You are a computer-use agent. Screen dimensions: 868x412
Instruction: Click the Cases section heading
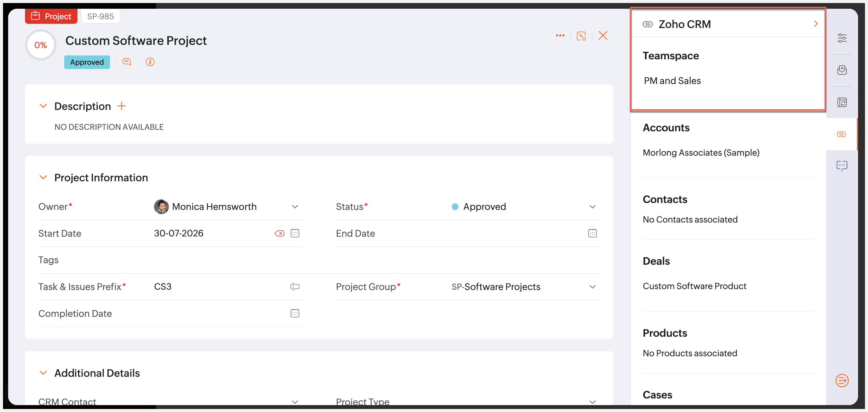click(657, 395)
